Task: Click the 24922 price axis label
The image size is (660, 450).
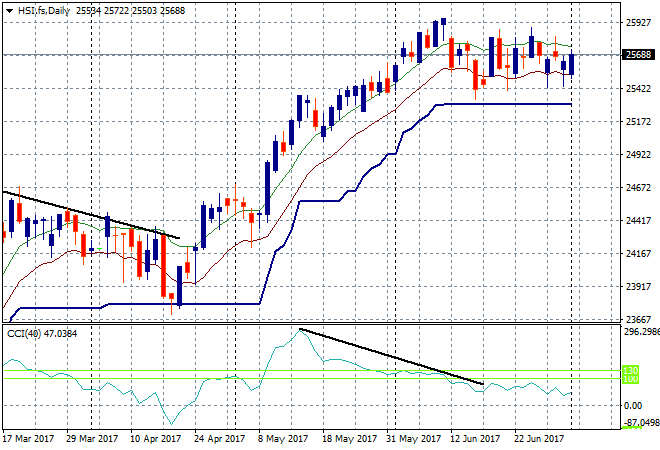Action: [x=639, y=154]
